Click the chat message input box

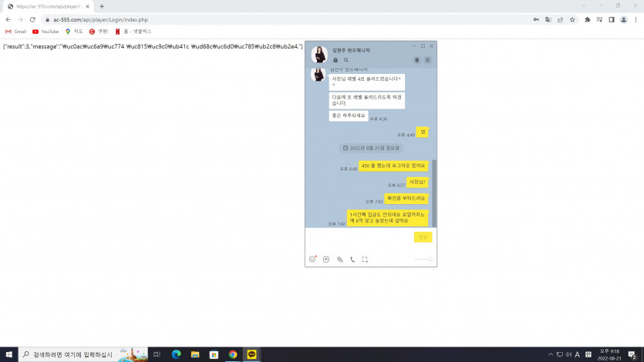(x=359, y=240)
